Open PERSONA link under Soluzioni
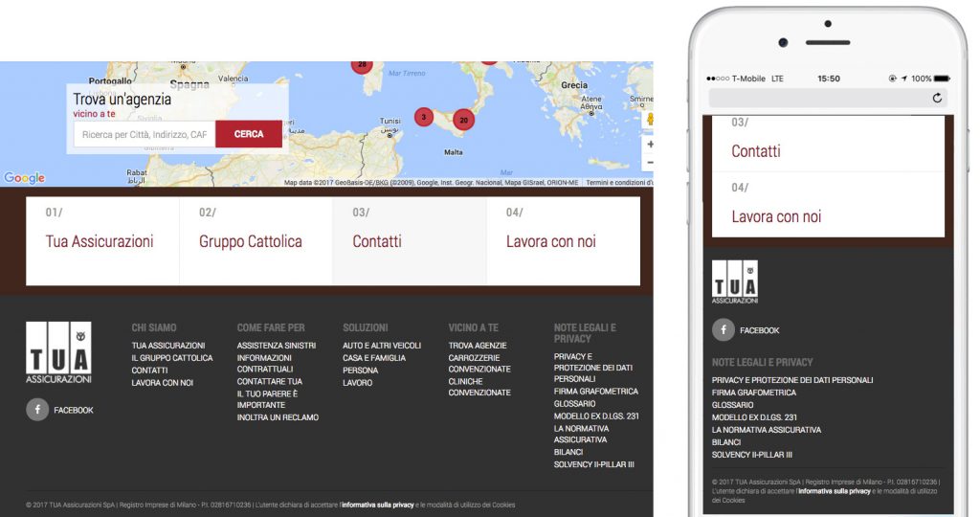Image resolution: width=980 pixels, height=517 pixels. 360,371
